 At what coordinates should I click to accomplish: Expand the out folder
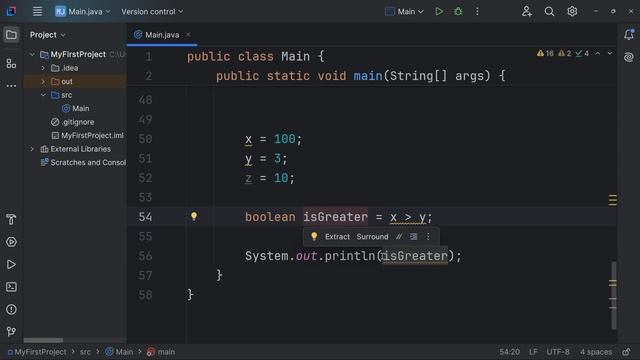pyautogui.click(x=43, y=82)
